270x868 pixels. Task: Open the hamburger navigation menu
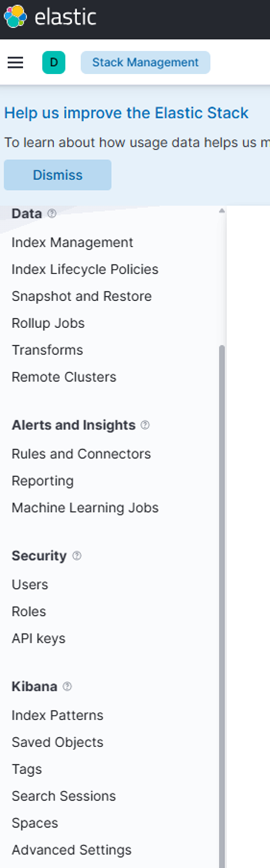(x=16, y=63)
